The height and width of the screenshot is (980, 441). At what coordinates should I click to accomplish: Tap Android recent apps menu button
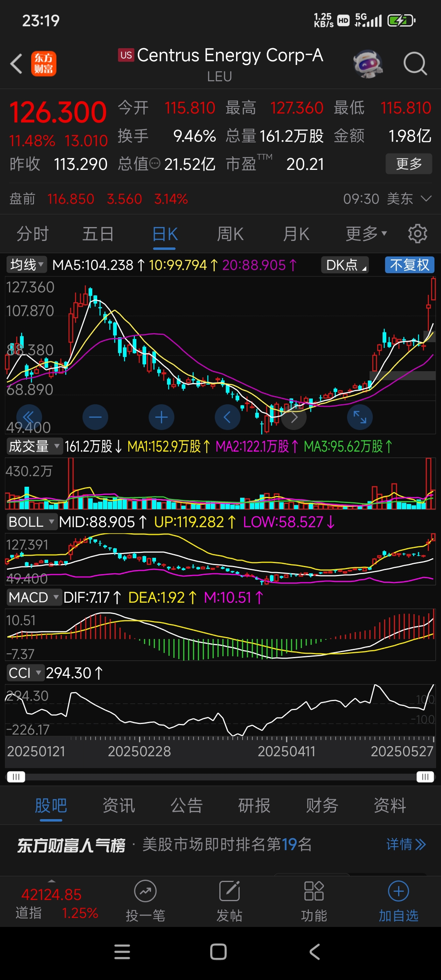(122, 951)
